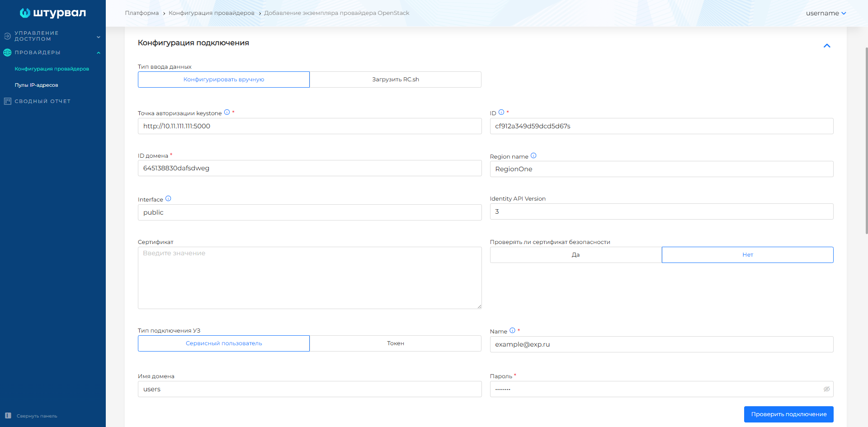Switch to Загрузить RC.sh input tab
Screen dimensions: 868x427
[x=395, y=80]
